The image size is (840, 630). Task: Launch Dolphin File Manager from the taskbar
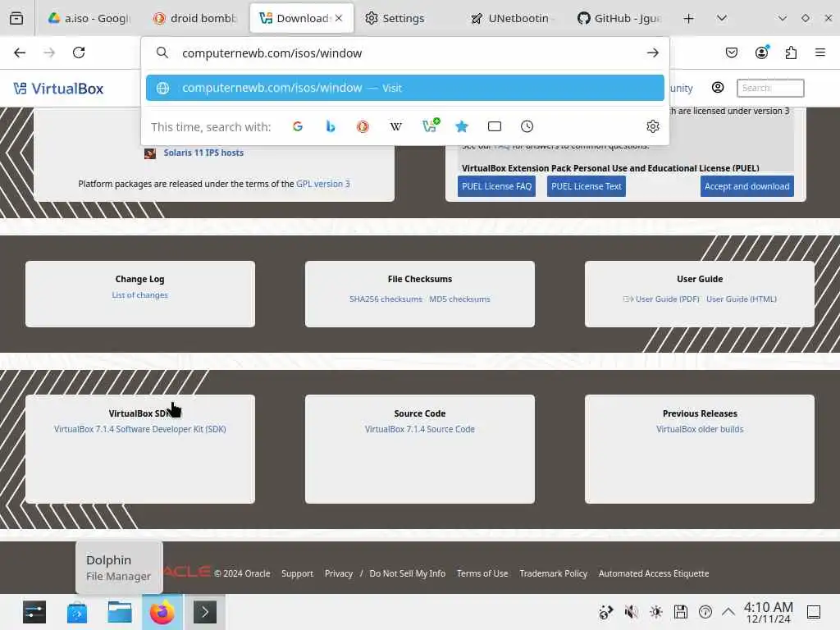pyautogui.click(x=120, y=612)
